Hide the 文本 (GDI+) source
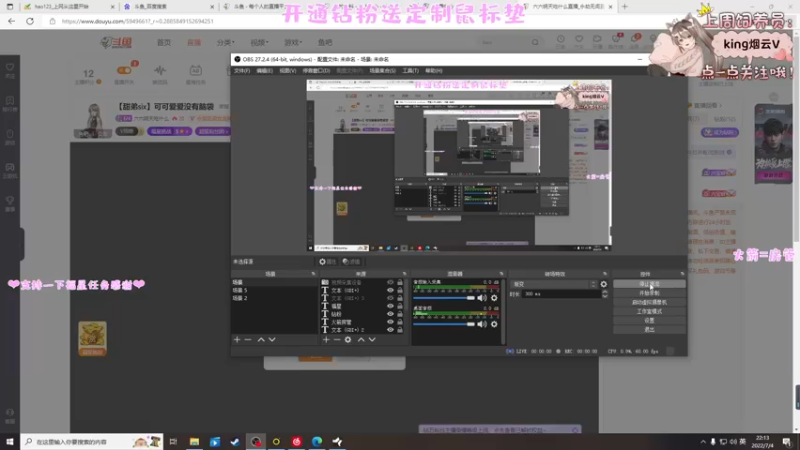 click(x=390, y=290)
